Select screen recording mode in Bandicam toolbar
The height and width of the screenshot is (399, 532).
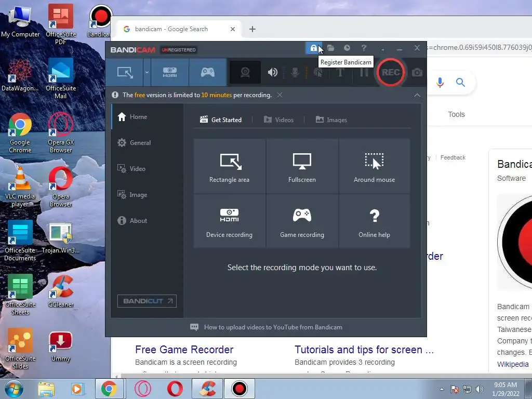click(125, 72)
